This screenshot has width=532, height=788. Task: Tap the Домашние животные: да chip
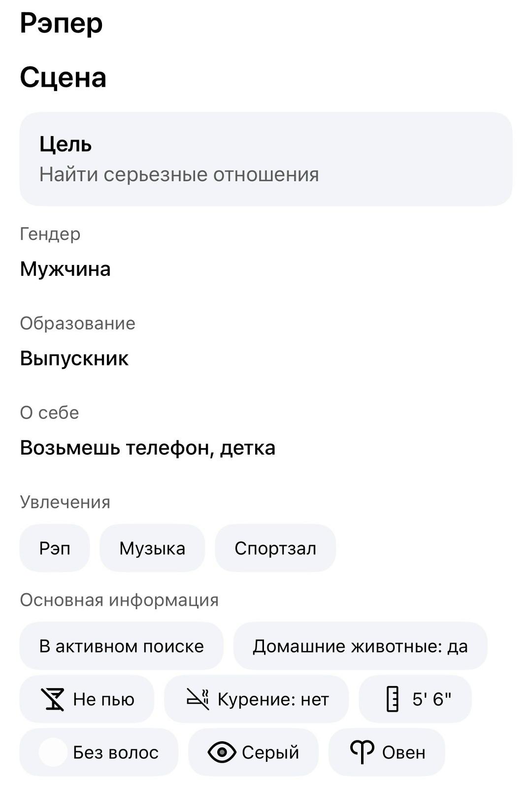(360, 646)
